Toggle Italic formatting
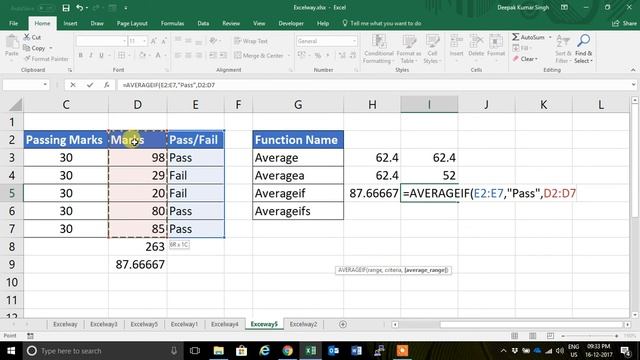This screenshot has height=360, width=640. [x=91, y=55]
